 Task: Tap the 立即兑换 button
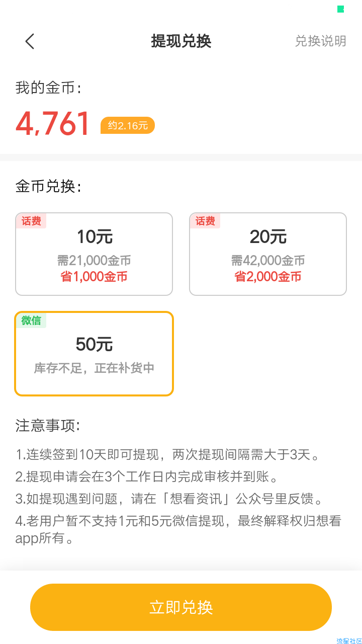[181, 607]
